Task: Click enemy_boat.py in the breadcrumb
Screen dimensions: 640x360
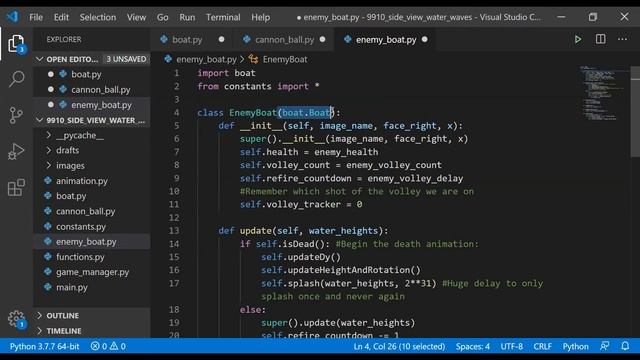Action: 206,59
